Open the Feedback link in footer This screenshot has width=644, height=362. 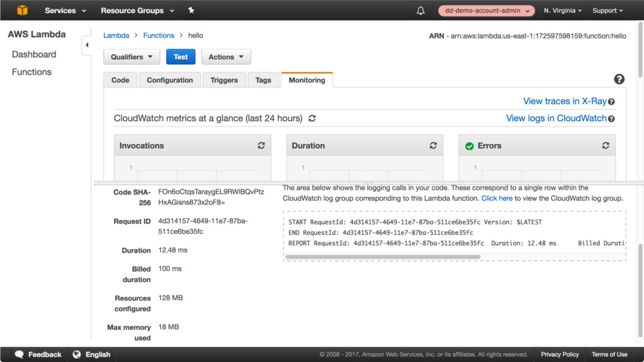pos(45,354)
